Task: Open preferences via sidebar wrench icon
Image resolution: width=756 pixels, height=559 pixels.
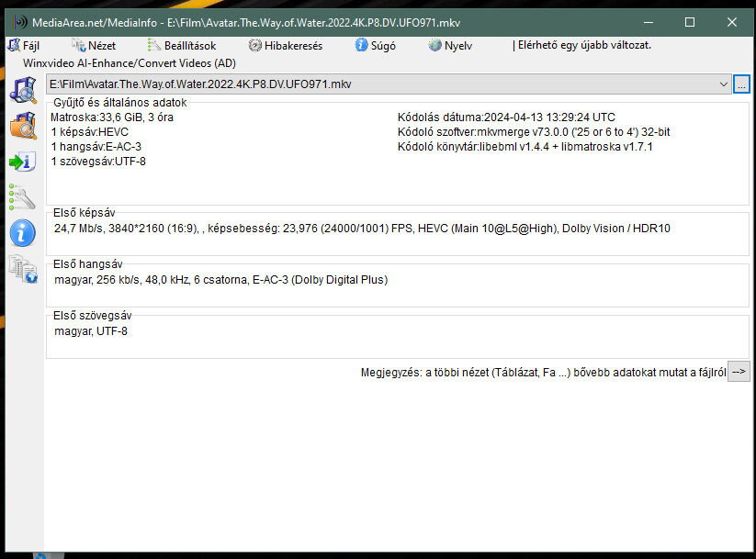Action: [22, 197]
